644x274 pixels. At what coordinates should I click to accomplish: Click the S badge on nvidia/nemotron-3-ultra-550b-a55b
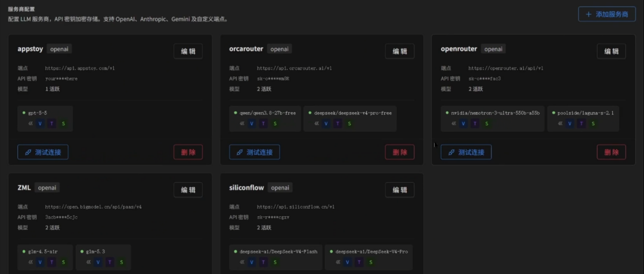pyautogui.click(x=487, y=123)
